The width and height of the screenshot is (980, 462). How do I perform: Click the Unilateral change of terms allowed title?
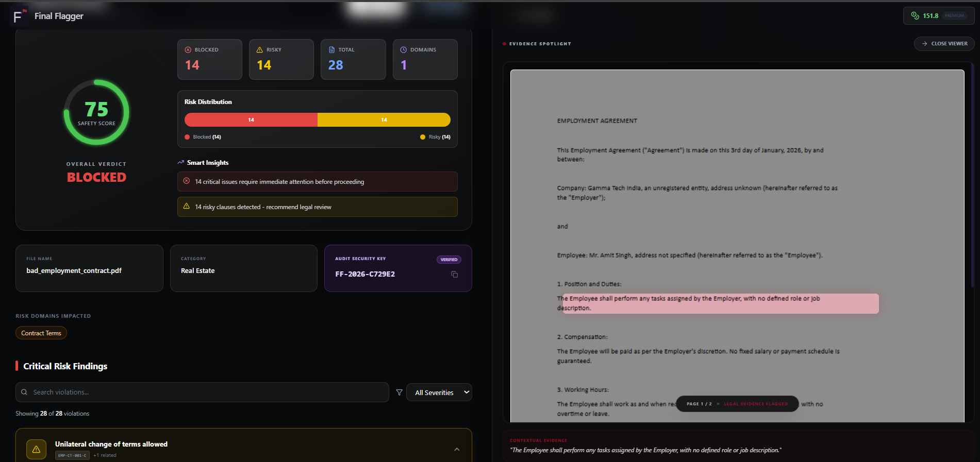111,444
